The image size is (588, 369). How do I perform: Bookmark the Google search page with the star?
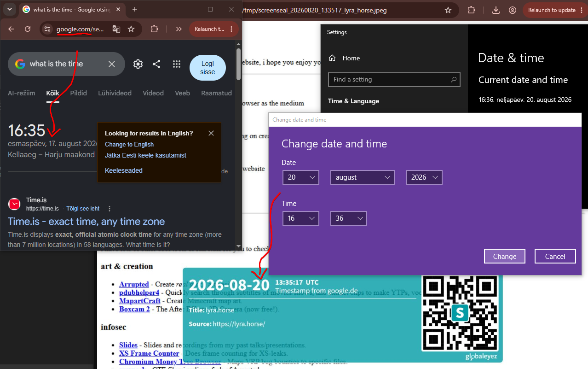coord(131,29)
